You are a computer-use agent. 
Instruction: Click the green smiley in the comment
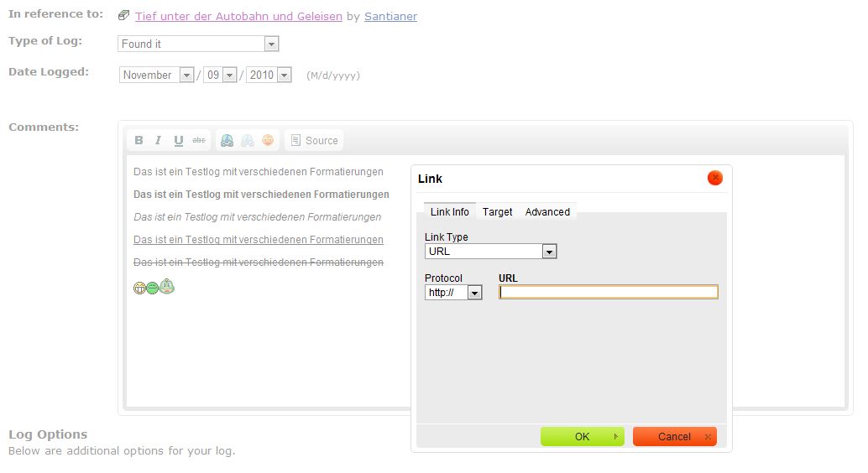(x=152, y=288)
